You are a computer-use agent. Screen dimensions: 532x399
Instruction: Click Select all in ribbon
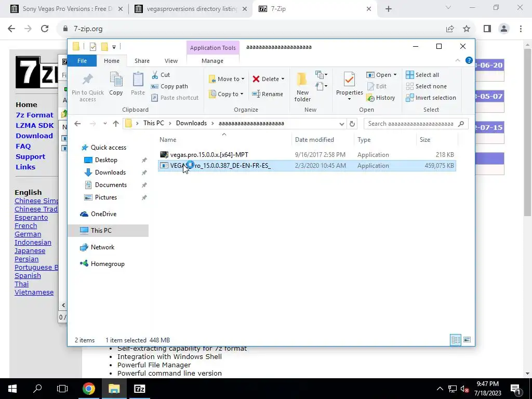pos(422,75)
